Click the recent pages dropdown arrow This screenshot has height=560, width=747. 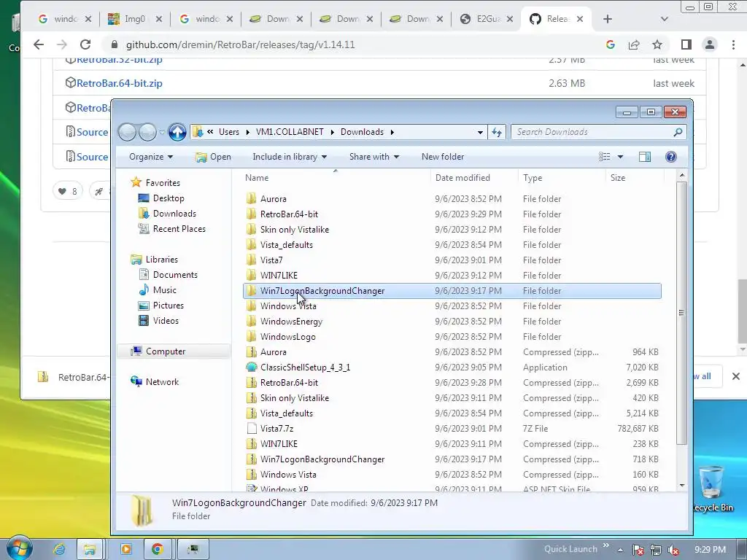click(x=162, y=133)
